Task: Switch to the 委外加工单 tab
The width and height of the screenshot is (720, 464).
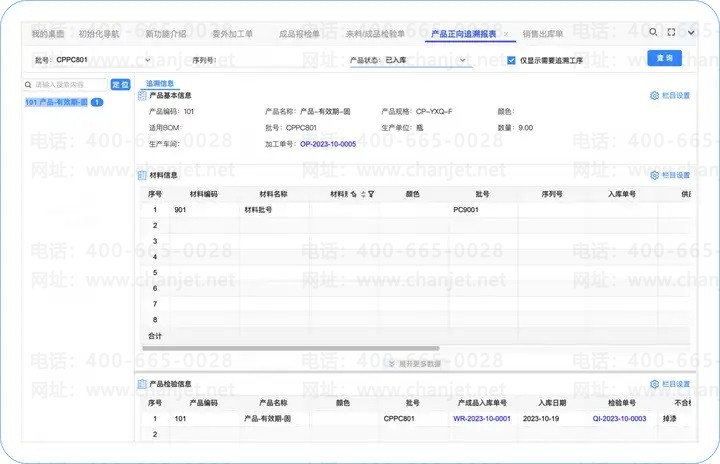Action: [x=232, y=34]
